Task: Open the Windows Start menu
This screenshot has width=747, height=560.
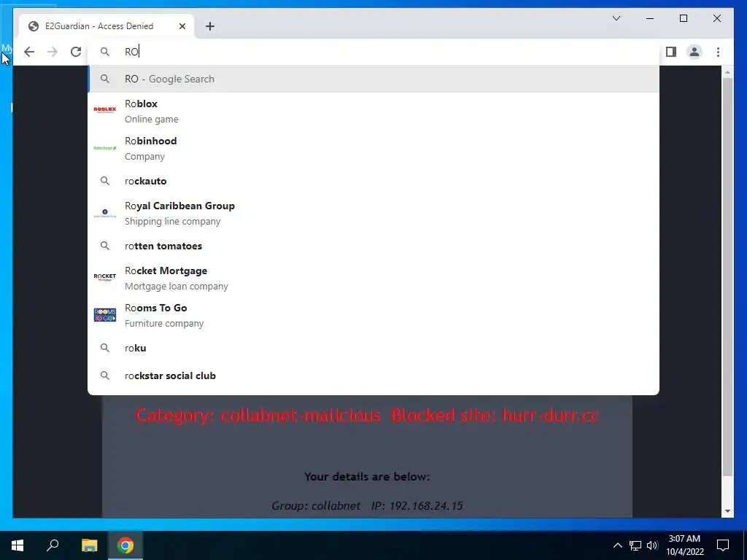Action: click(18, 545)
